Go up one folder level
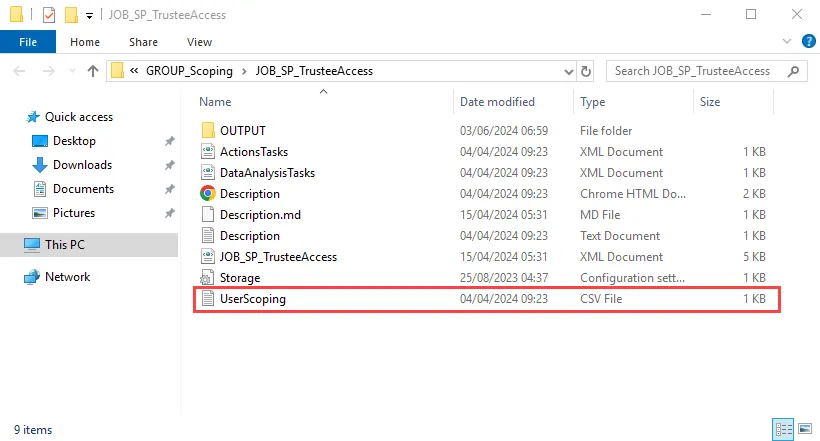The image size is (820, 441). [x=93, y=71]
